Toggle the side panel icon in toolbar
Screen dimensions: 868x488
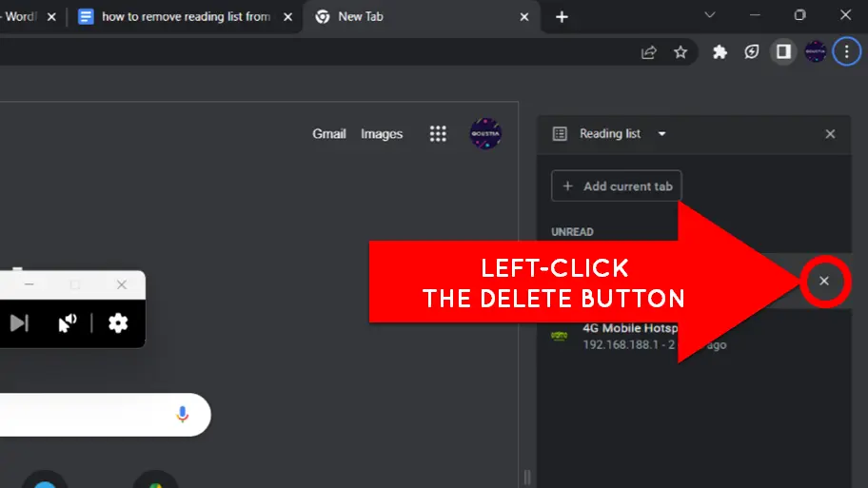pyautogui.click(x=782, y=52)
